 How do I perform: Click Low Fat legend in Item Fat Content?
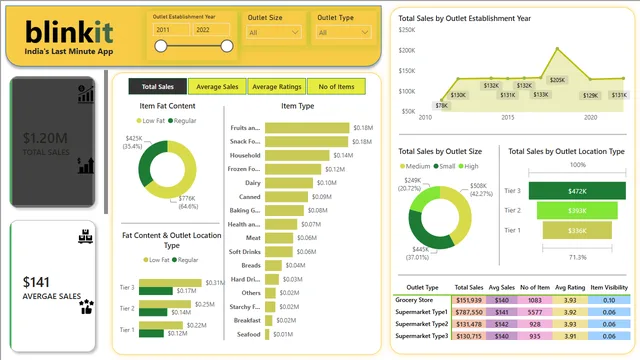(151, 121)
